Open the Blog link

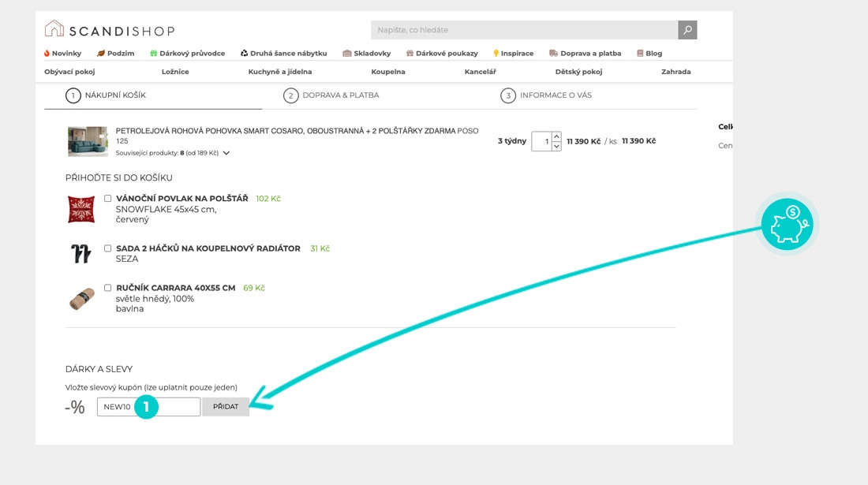[x=649, y=54]
